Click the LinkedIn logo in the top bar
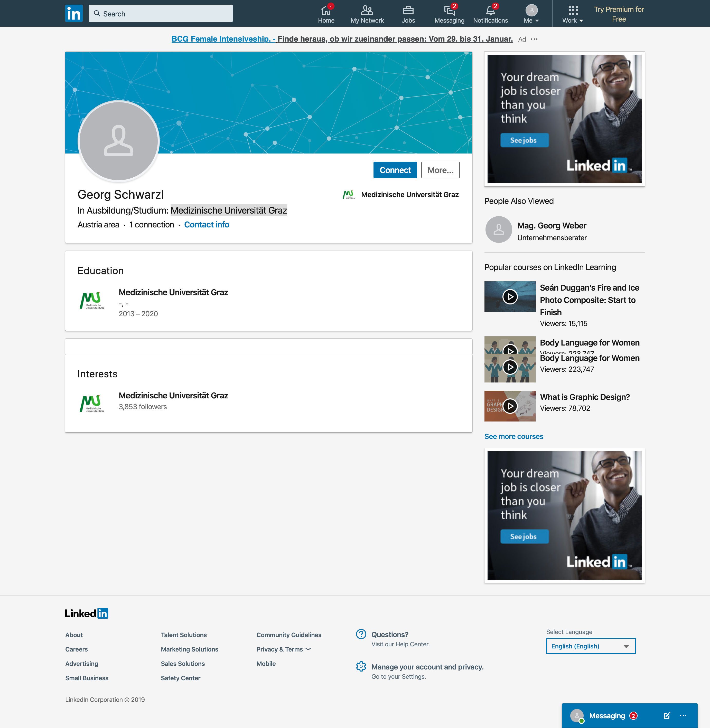710x728 pixels. [74, 13]
